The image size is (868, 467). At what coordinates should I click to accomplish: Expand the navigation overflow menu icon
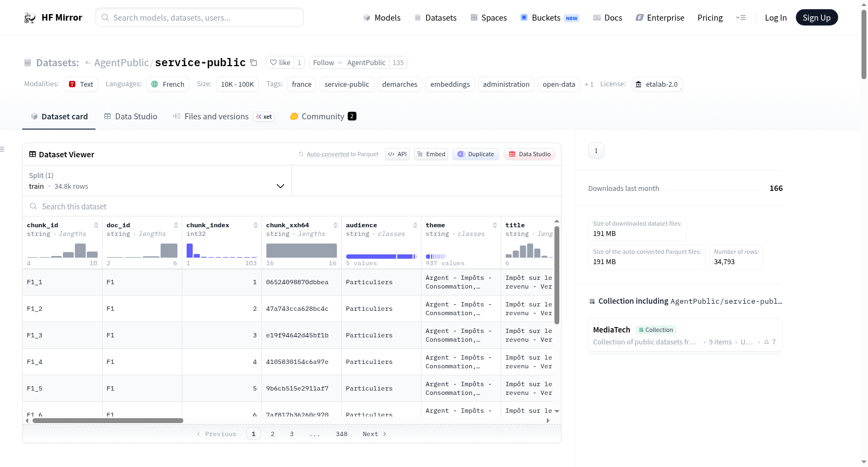pyautogui.click(x=741, y=17)
